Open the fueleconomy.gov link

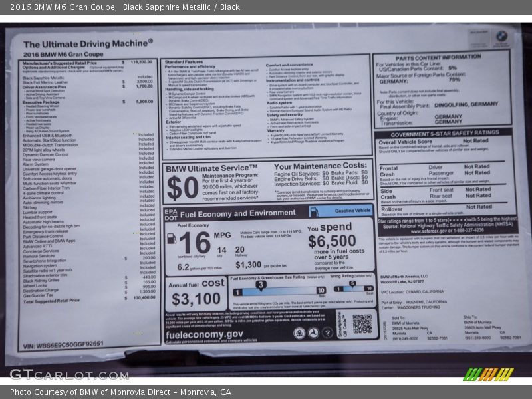coord(204,334)
